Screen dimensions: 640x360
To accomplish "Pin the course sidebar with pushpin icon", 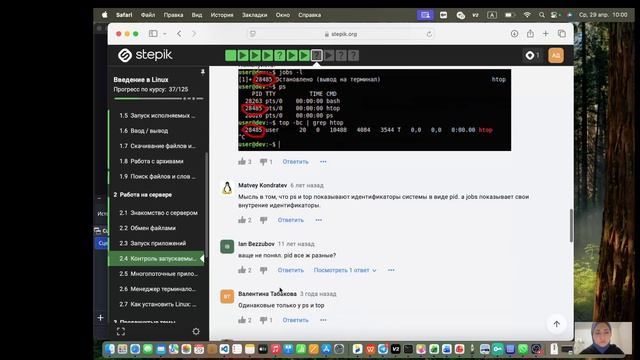I will [x=202, y=72].
